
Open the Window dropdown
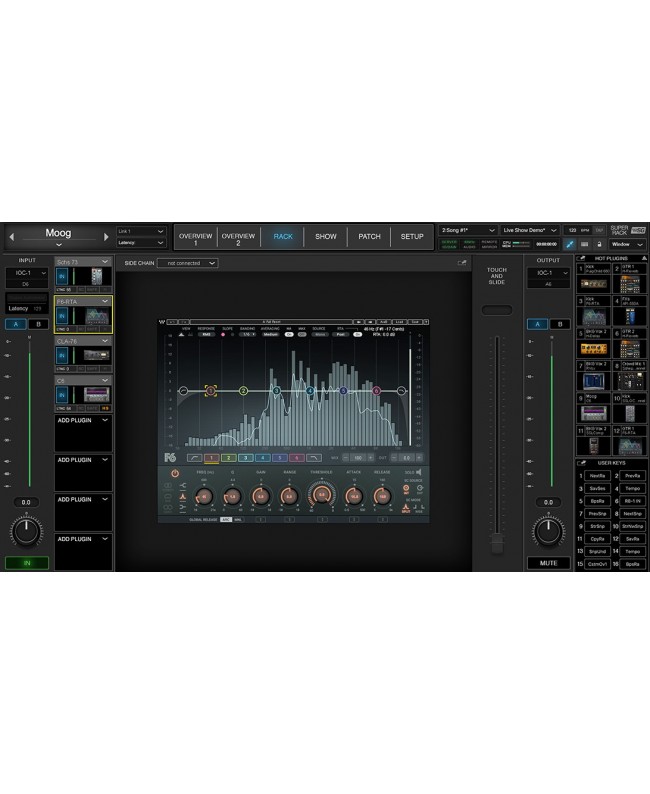click(x=627, y=244)
